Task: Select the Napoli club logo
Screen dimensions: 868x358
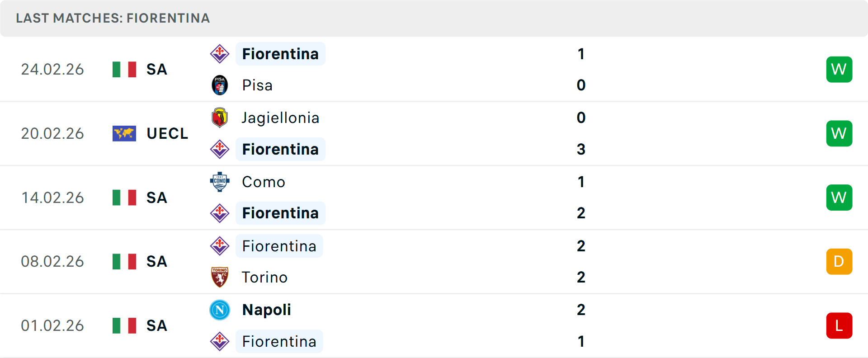Action: click(x=220, y=310)
